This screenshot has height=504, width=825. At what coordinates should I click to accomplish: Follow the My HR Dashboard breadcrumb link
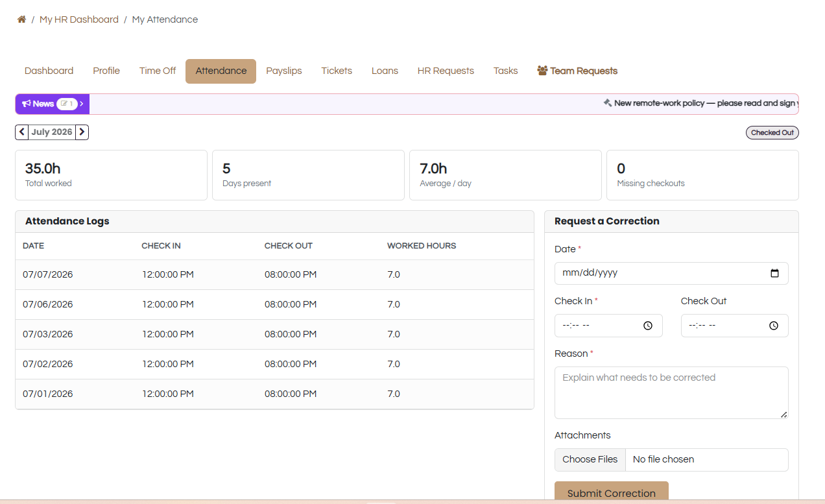(79, 19)
